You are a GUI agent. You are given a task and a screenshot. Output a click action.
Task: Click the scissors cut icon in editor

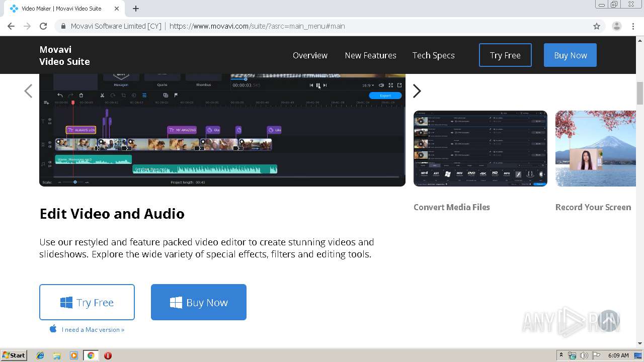102,95
